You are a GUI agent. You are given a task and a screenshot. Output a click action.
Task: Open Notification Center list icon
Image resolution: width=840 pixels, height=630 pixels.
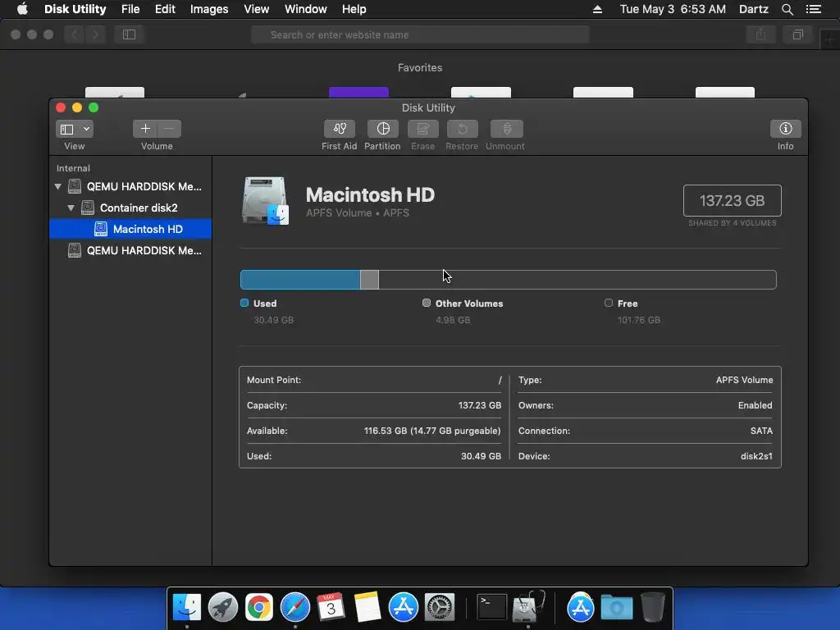coord(814,9)
